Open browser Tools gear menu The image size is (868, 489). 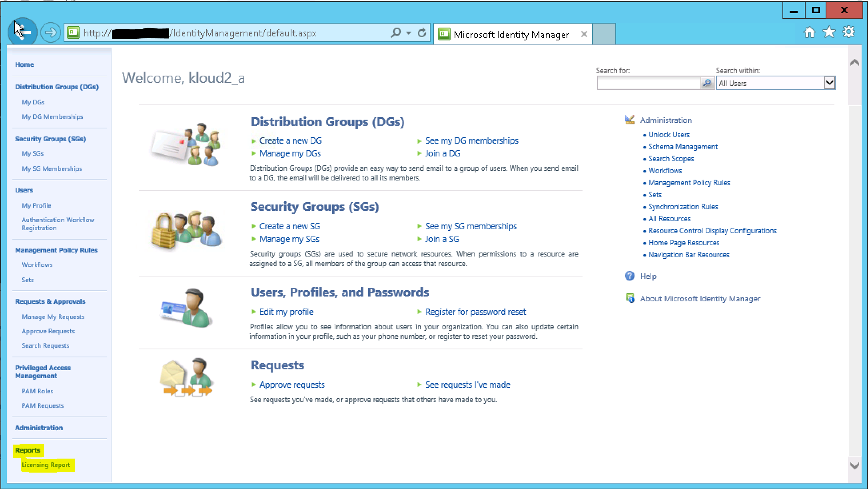point(849,32)
